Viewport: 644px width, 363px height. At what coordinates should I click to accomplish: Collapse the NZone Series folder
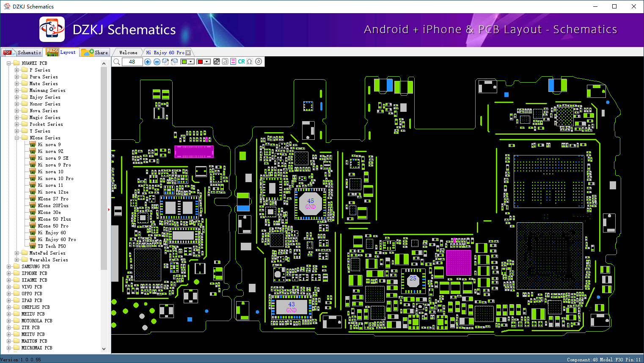pyautogui.click(x=17, y=138)
